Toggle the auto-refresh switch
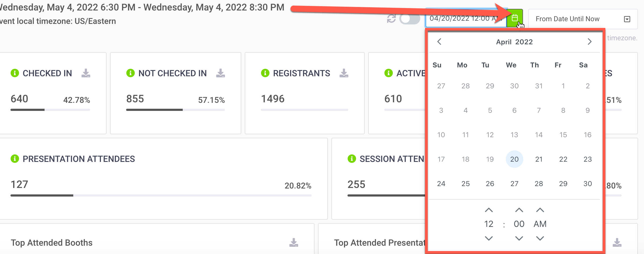Viewport: 644px width, 254px height. [x=409, y=19]
